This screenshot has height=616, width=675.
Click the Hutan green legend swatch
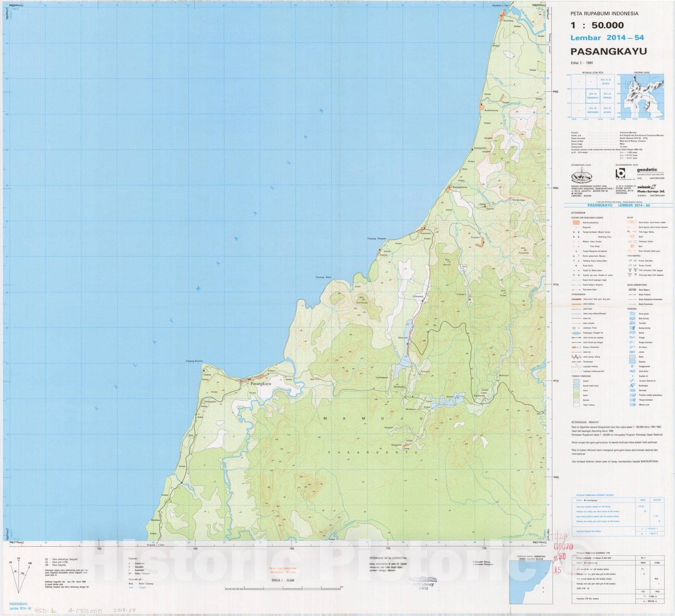[x=576, y=395]
